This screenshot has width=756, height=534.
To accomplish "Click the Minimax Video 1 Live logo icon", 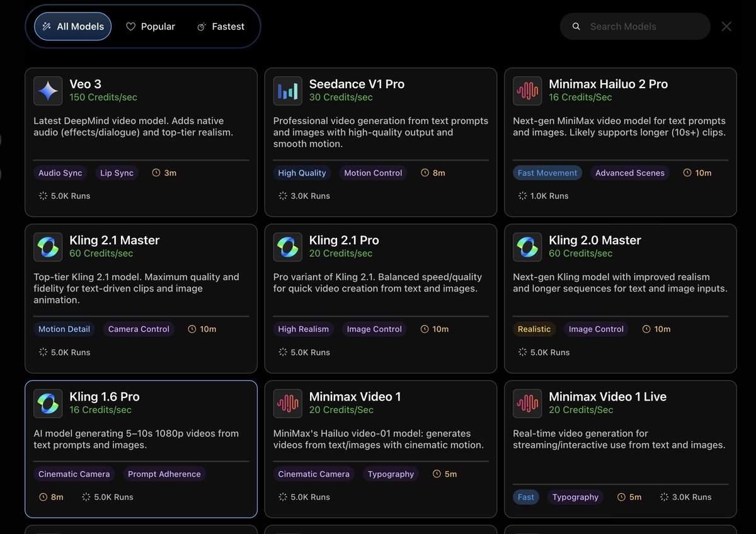I will pyautogui.click(x=527, y=403).
